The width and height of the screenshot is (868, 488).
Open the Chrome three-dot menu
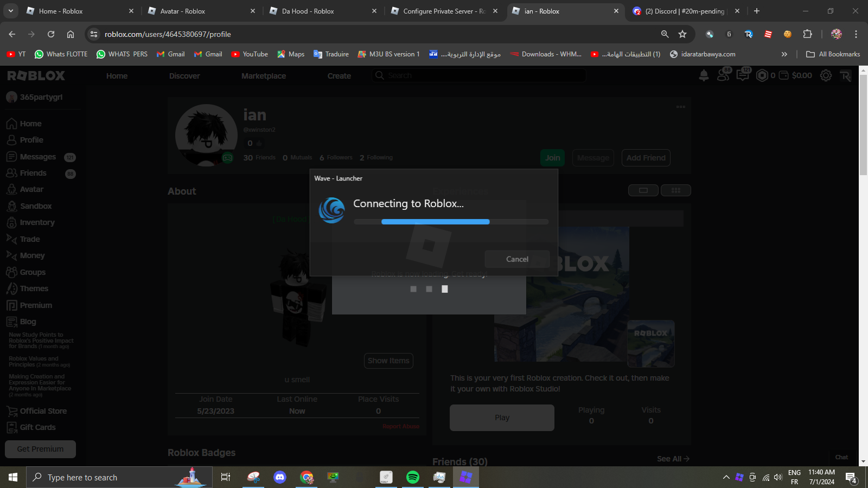click(x=856, y=34)
